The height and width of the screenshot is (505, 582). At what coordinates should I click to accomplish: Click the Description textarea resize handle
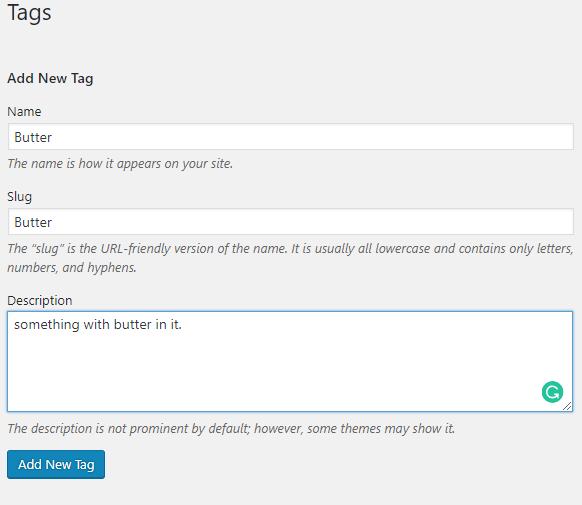pyautogui.click(x=567, y=406)
